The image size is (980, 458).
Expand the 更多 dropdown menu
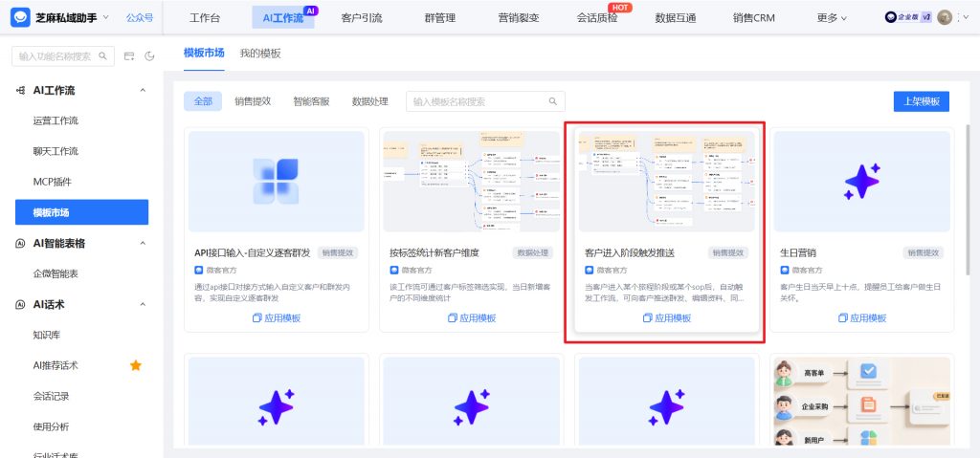(832, 18)
